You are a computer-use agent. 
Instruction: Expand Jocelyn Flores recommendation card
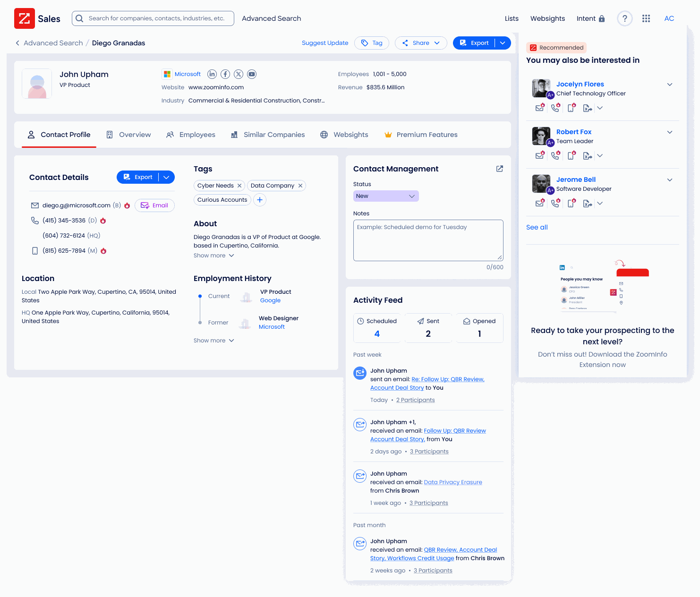click(x=670, y=85)
